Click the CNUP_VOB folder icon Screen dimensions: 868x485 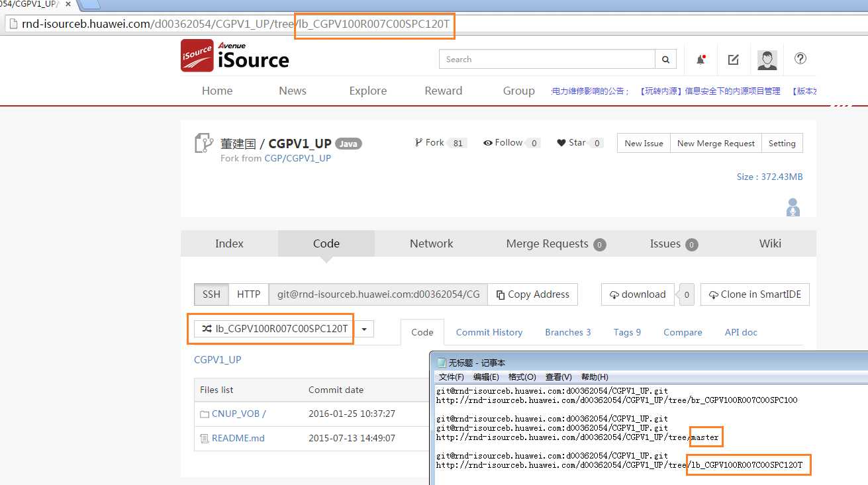point(205,414)
